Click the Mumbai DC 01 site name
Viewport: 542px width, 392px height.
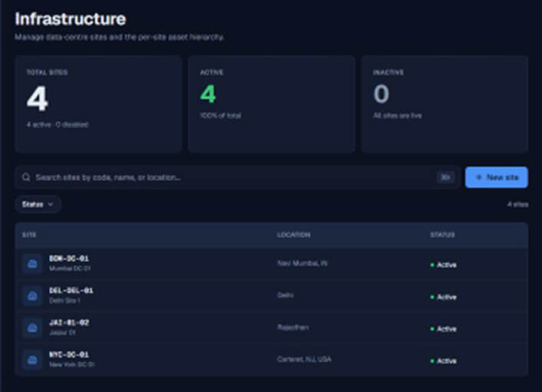coord(70,268)
